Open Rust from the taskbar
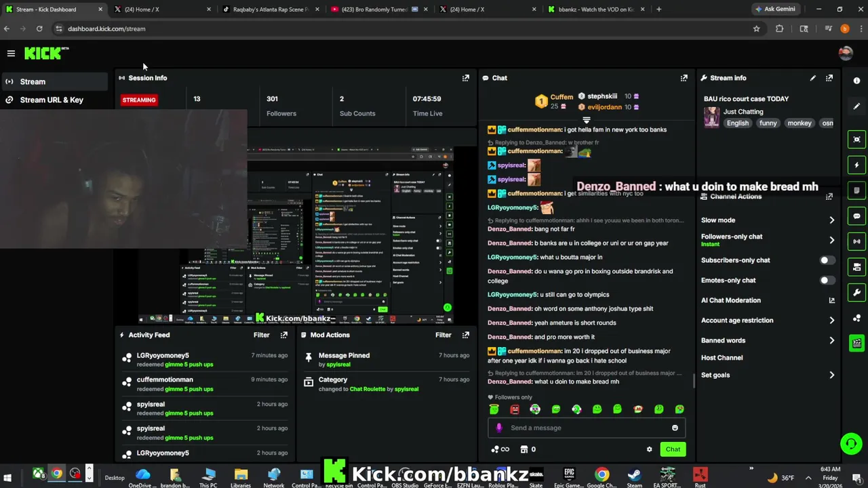This screenshot has height=488, width=868. pos(700,476)
